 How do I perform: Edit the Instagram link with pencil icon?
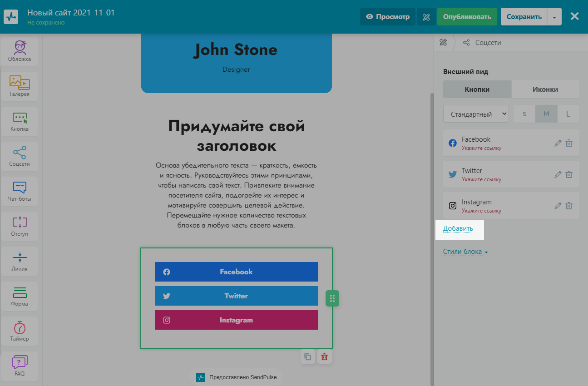pyautogui.click(x=558, y=206)
